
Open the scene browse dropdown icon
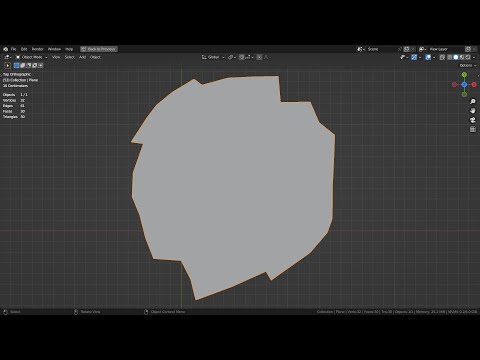[x=361, y=49]
